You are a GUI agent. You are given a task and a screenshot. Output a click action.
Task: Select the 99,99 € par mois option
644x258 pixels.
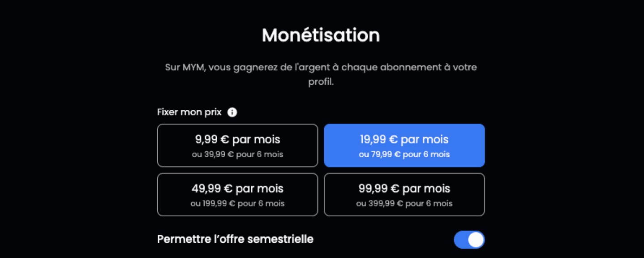pyautogui.click(x=404, y=194)
